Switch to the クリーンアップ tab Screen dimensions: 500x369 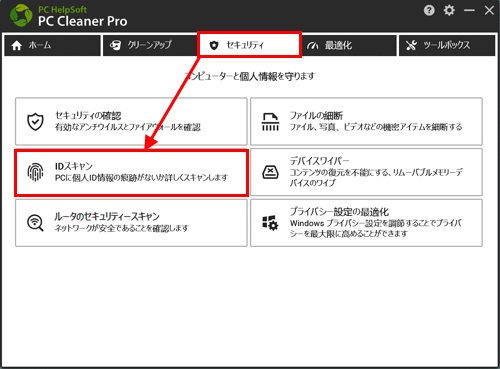coord(150,45)
